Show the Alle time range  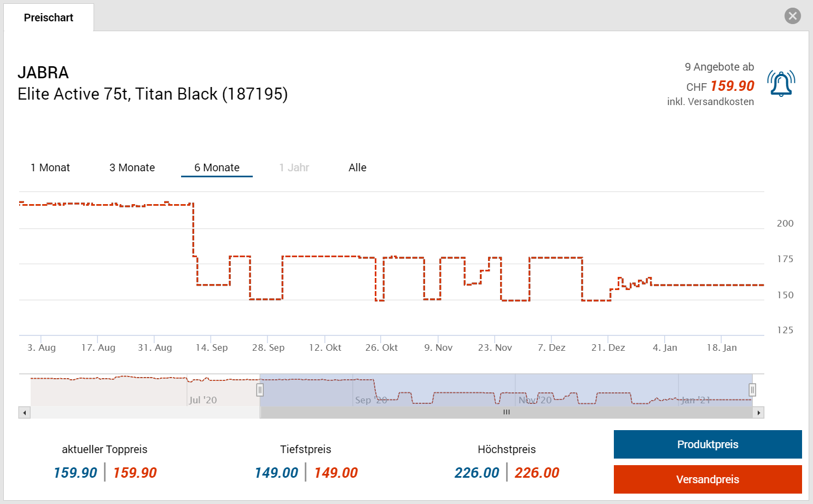(x=357, y=167)
